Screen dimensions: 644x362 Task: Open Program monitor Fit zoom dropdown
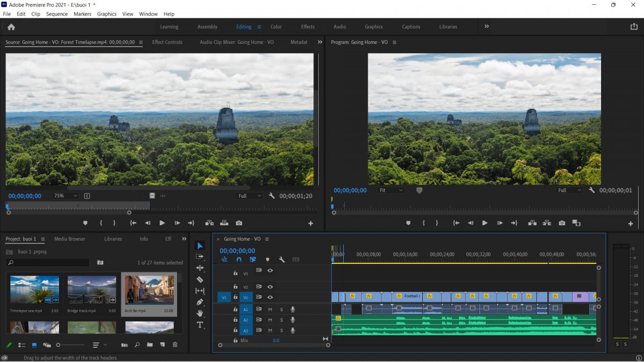391,190
